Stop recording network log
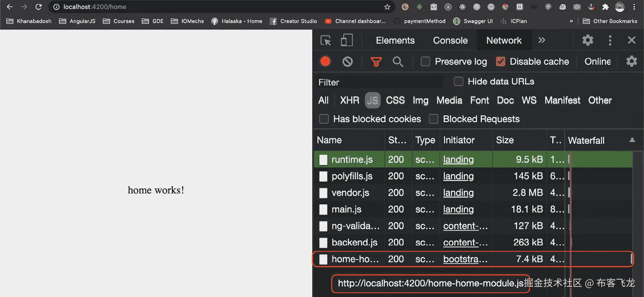The image size is (644, 297). click(x=325, y=61)
